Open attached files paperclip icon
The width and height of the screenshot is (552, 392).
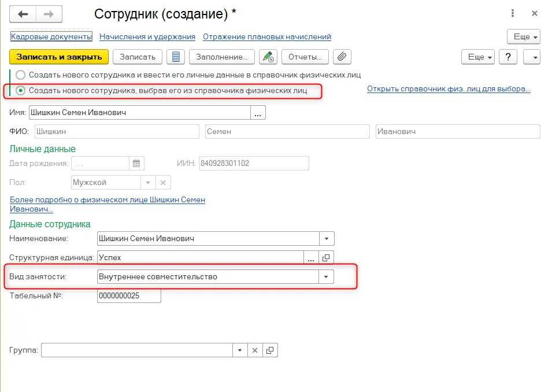(342, 57)
